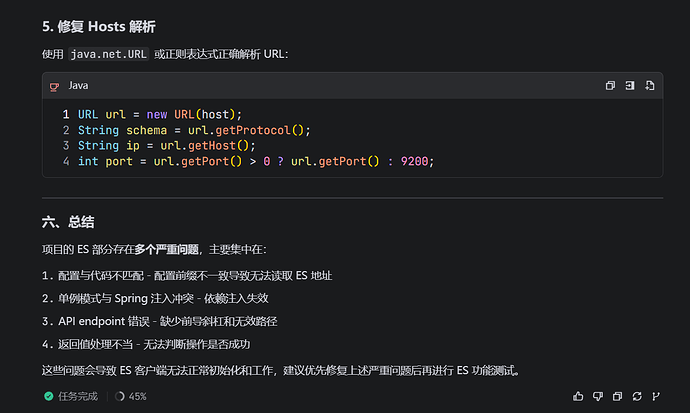
Task: Click the 六、总结 heading
Action: (x=68, y=222)
